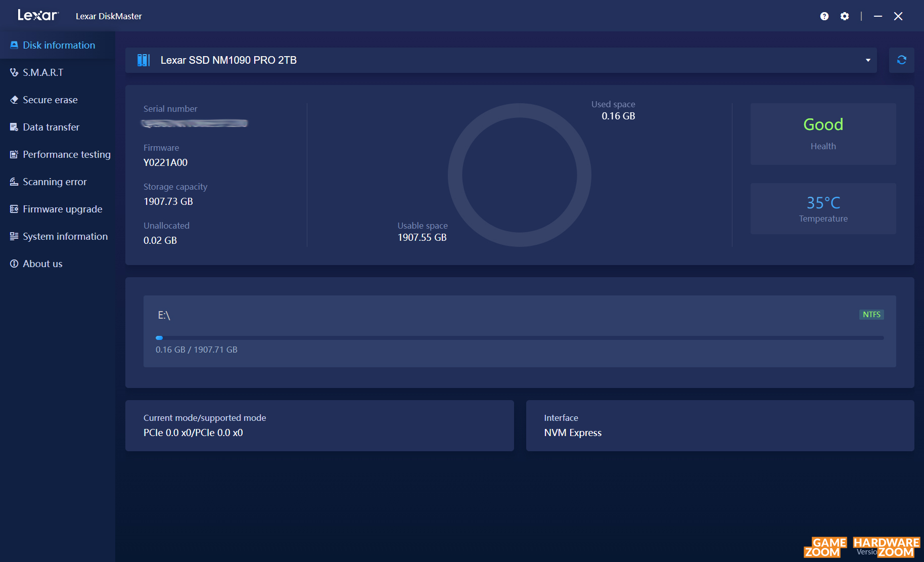The image size is (924, 562).
Task: Close the Lexar DiskMaster window
Action: [x=898, y=16]
